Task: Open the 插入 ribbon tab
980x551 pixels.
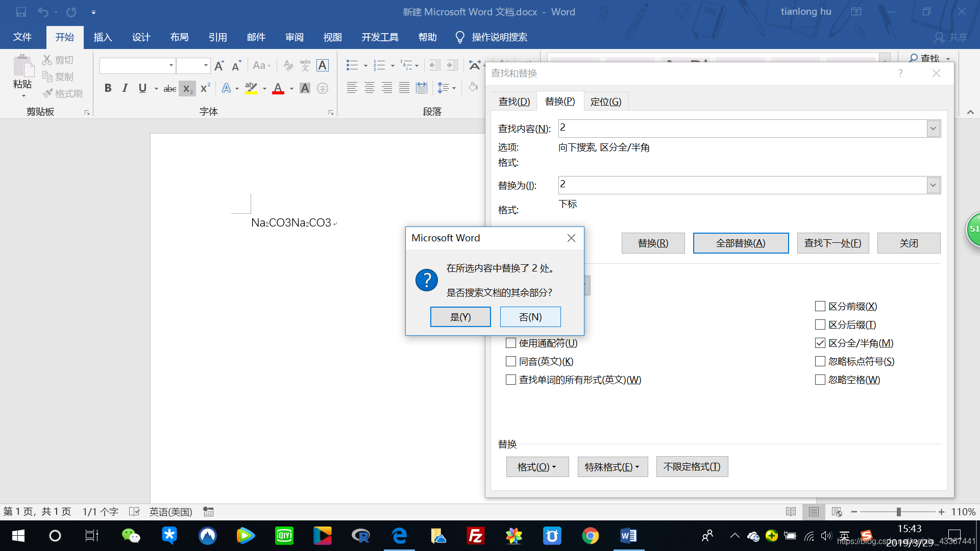Action: (103, 37)
